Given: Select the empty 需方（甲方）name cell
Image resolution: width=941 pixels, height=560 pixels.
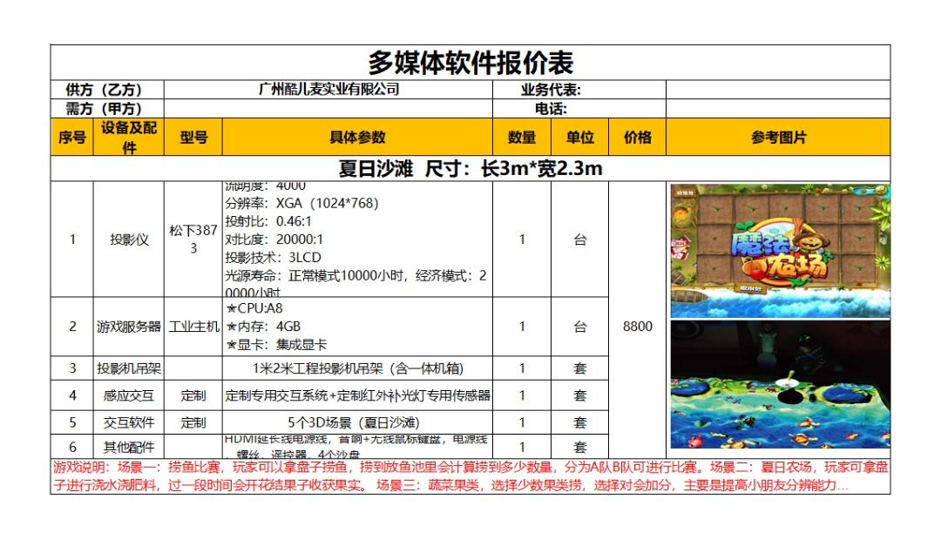Looking at the screenshot, I should tap(328, 109).
